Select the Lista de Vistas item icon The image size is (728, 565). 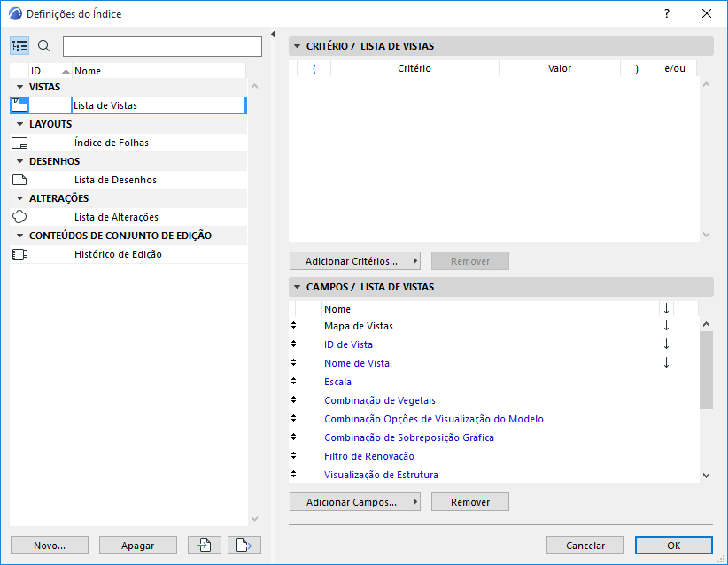click(x=19, y=104)
